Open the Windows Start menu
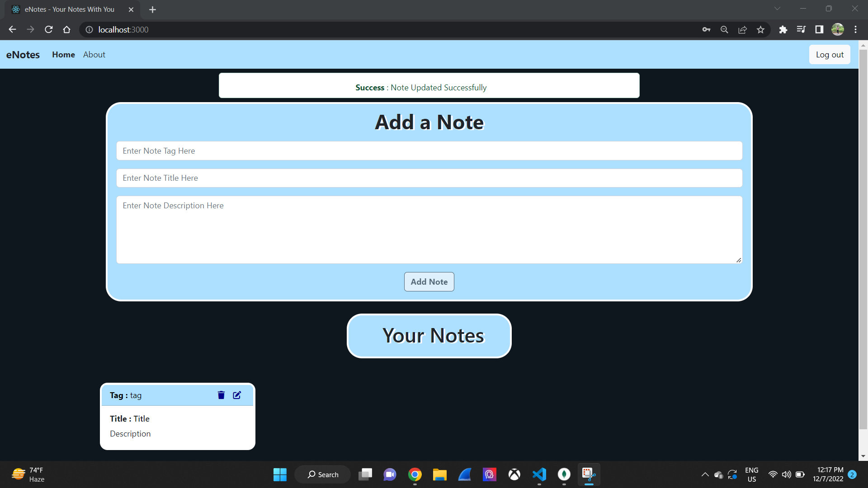This screenshot has width=868, height=488. tap(280, 474)
